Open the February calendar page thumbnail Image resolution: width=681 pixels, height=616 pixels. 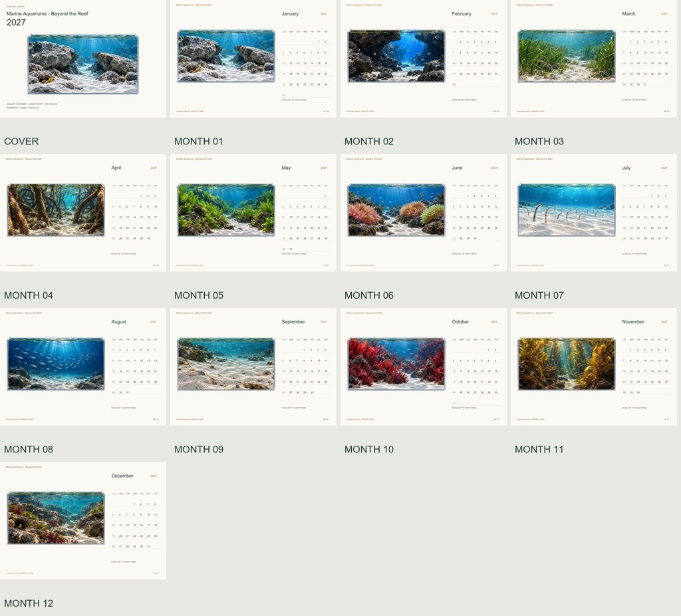[x=424, y=59]
